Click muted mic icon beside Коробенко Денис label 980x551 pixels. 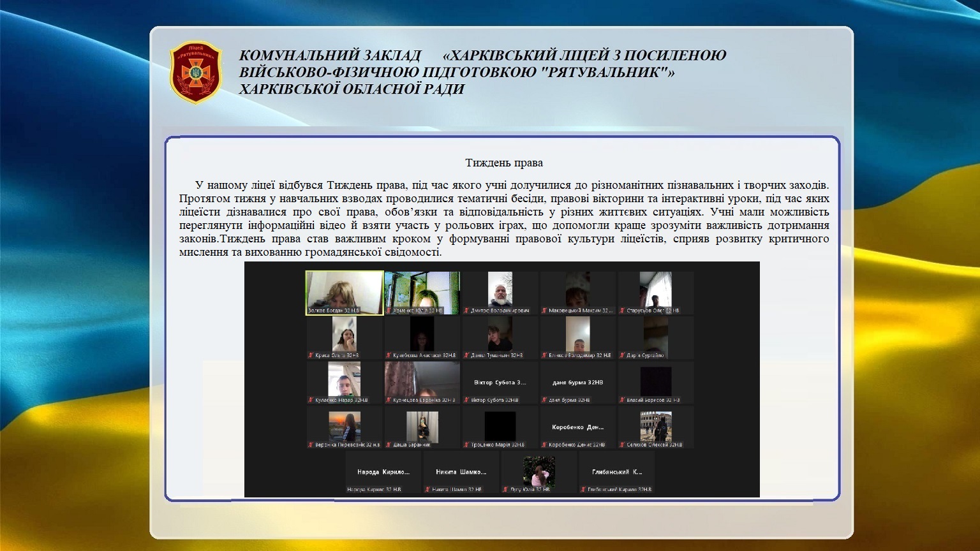point(544,444)
